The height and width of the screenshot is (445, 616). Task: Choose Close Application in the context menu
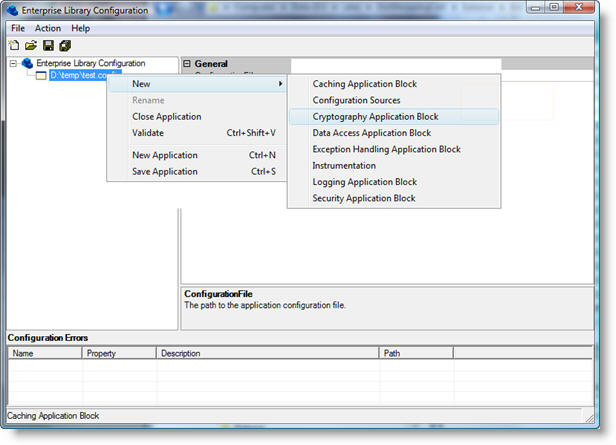tap(197, 117)
